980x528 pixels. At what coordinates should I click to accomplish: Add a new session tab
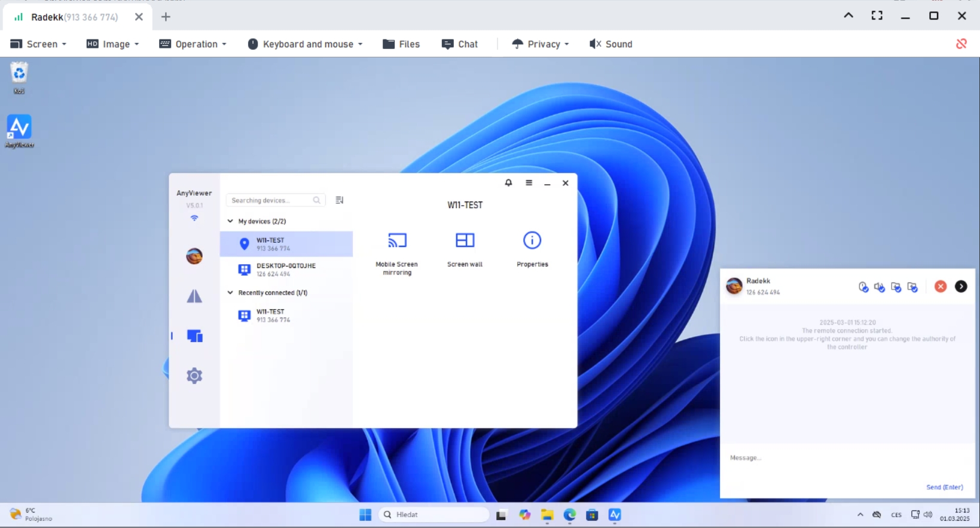pyautogui.click(x=166, y=17)
